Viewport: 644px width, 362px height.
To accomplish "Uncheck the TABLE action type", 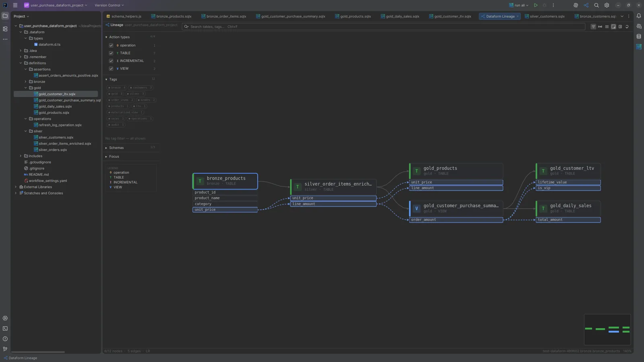I will (111, 53).
